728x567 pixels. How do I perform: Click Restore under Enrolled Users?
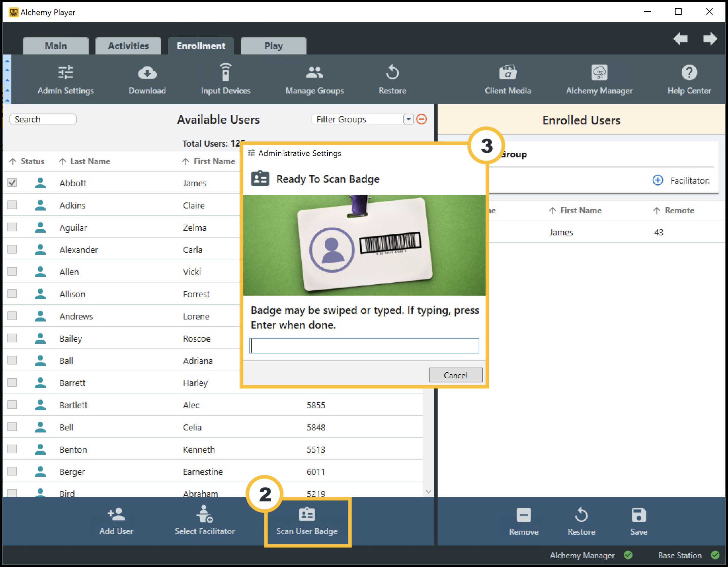(x=581, y=522)
